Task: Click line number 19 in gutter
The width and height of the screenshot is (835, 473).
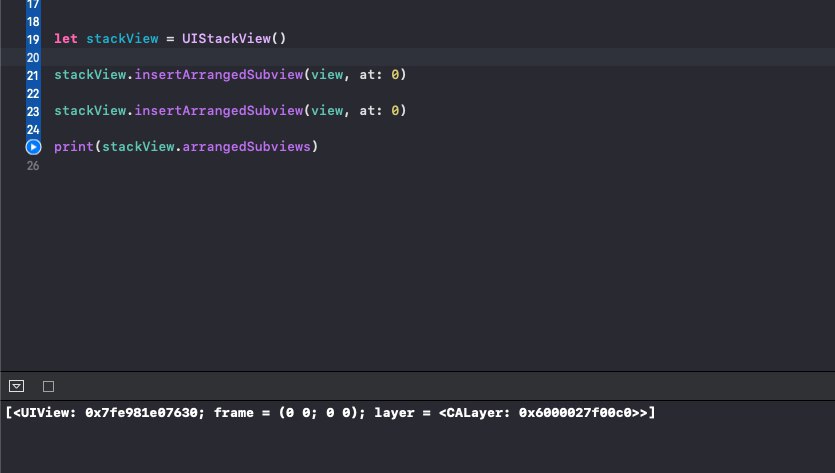Action: (33, 39)
